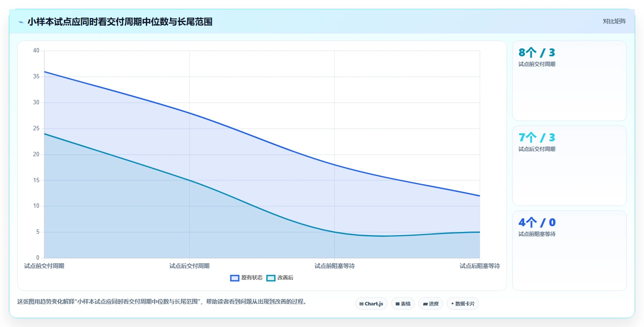Click the 试点后交付周期 stat card

pos(569,165)
